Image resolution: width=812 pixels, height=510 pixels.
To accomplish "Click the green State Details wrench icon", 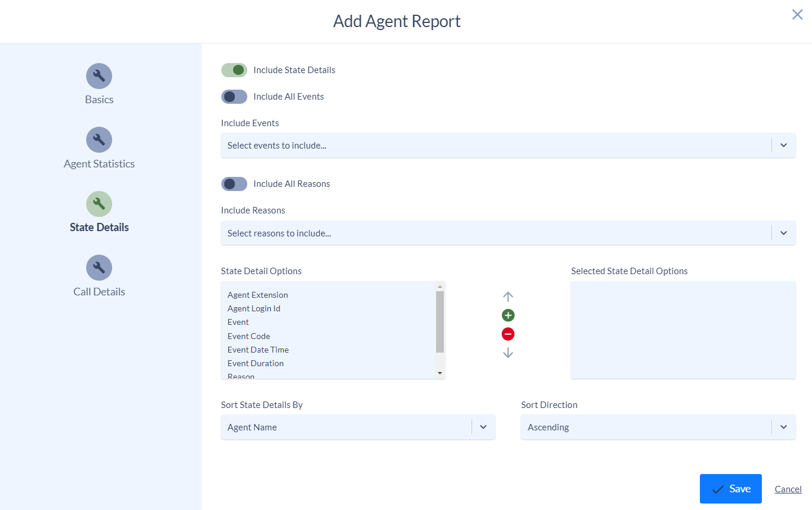I will pyautogui.click(x=99, y=203).
